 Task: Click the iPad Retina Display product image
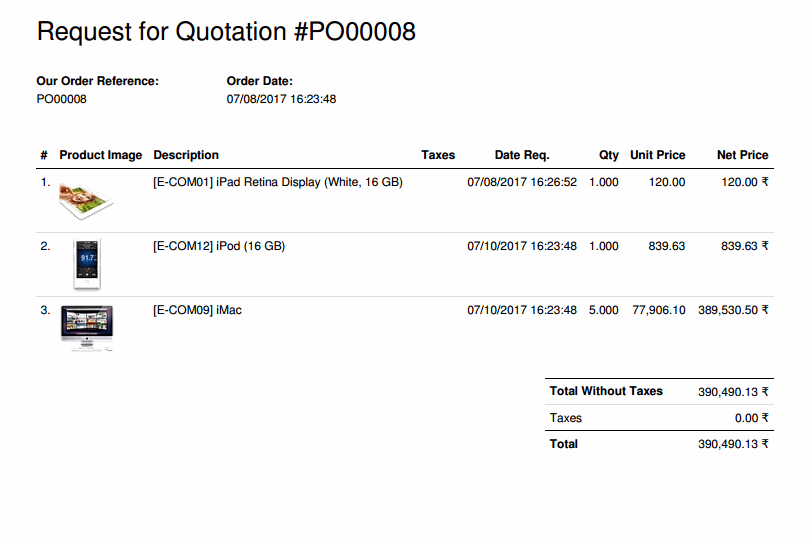[x=86, y=201]
